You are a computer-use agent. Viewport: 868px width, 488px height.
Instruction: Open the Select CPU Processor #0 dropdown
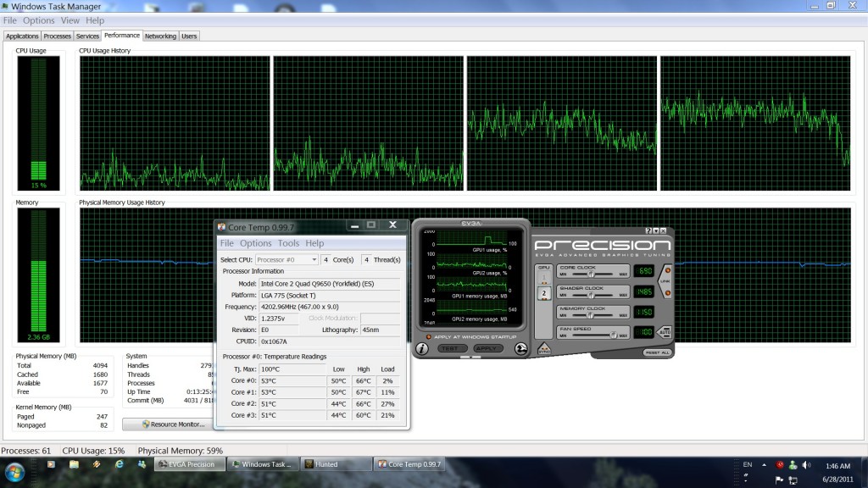click(x=287, y=259)
